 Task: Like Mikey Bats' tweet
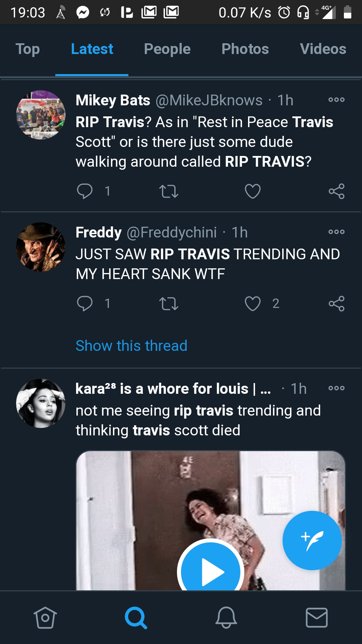[x=253, y=191]
